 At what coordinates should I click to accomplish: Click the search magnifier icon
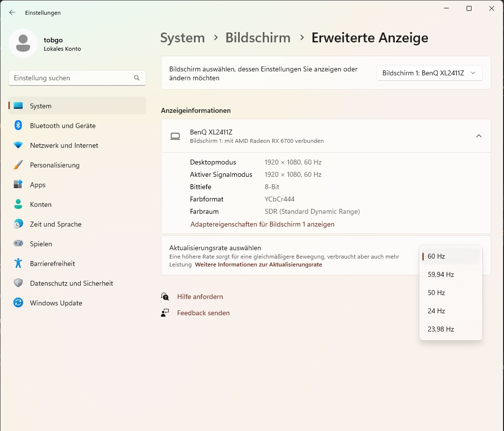[x=137, y=78]
